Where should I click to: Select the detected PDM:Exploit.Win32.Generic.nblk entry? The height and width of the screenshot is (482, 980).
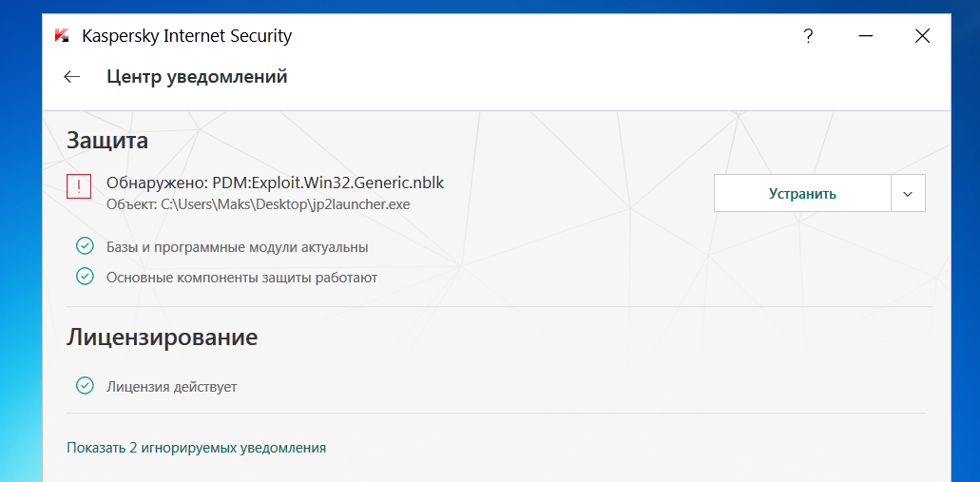tap(275, 182)
